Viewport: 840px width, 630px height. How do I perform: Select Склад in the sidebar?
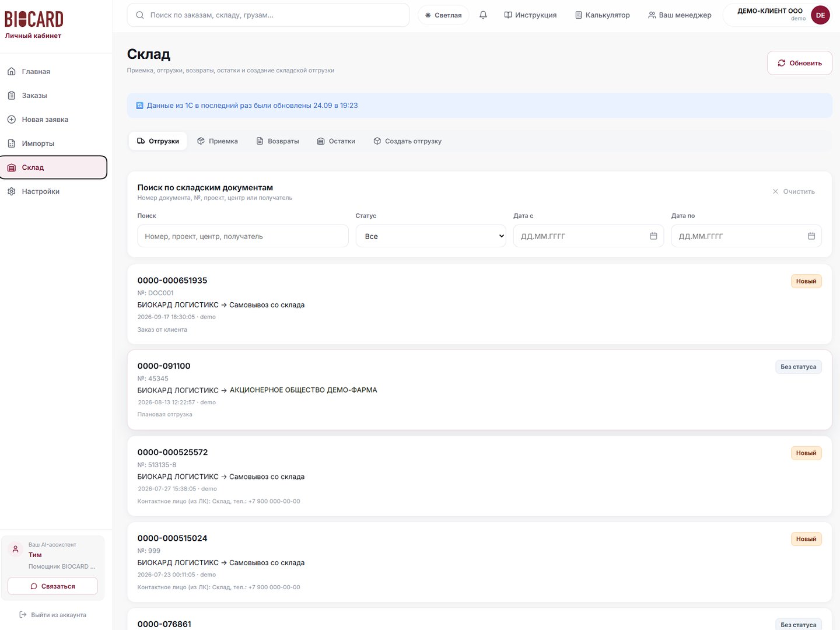pyautogui.click(x=54, y=167)
